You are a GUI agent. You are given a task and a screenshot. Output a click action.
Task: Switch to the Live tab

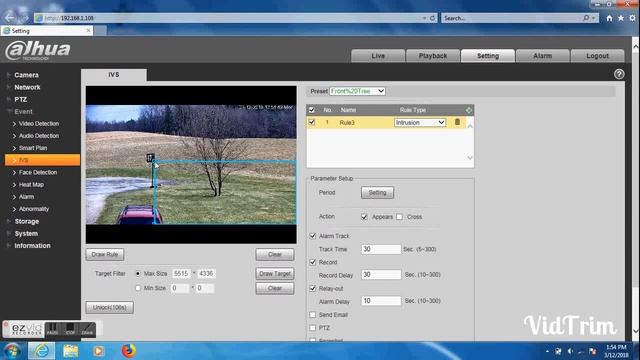[x=378, y=56]
